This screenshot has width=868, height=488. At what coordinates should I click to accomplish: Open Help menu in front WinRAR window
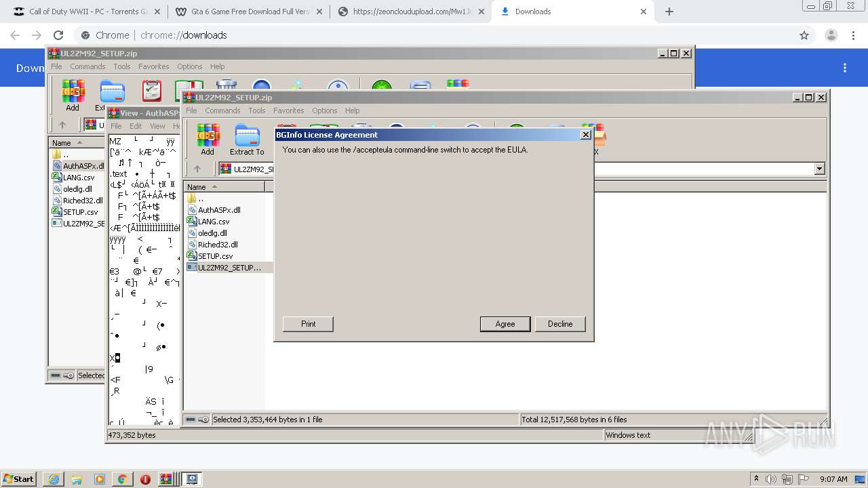point(353,110)
